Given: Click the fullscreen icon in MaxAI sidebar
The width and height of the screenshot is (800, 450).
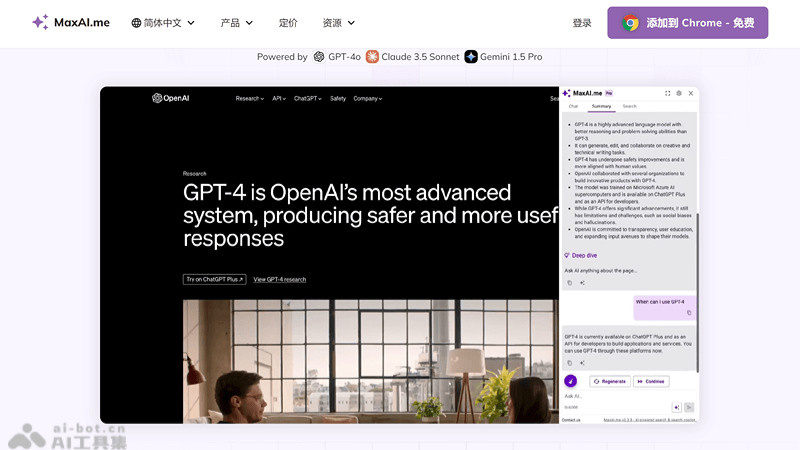Looking at the screenshot, I should 668,93.
